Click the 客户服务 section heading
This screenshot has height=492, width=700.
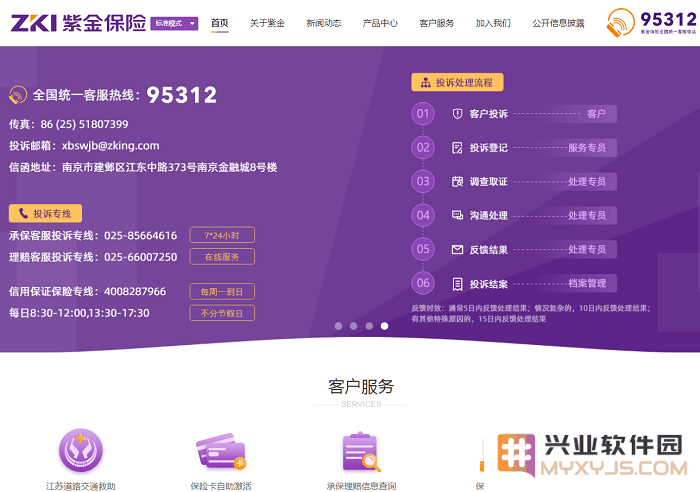(x=361, y=387)
